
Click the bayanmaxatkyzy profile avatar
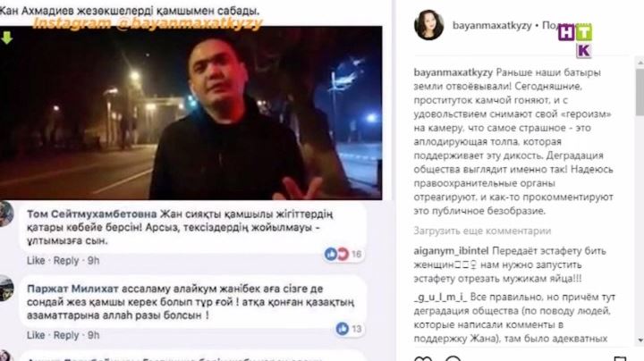(428, 25)
